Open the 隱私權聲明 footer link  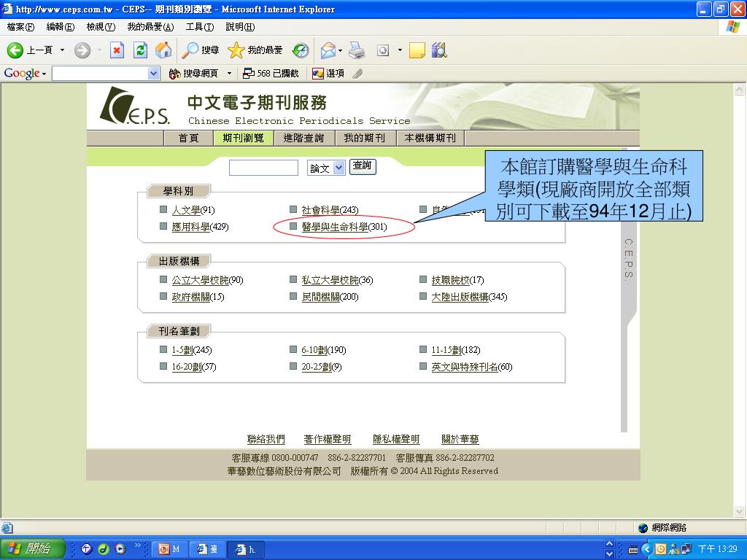click(x=396, y=439)
